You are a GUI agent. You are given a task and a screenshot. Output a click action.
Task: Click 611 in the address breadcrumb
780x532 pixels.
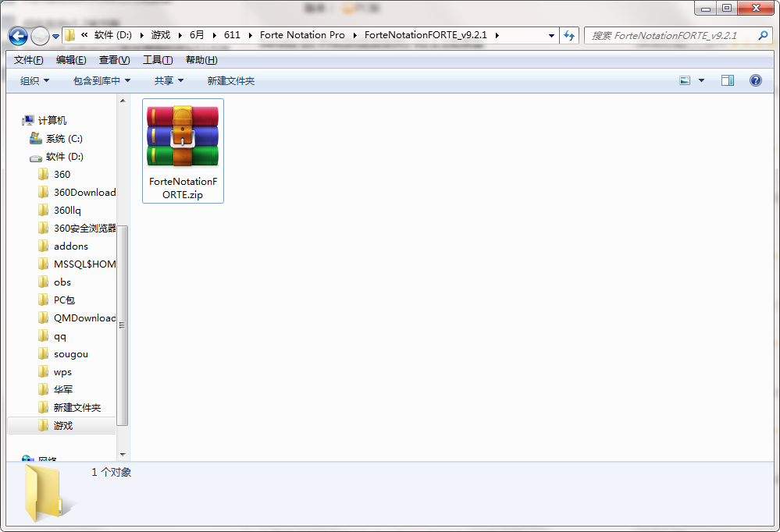pyautogui.click(x=232, y=35)
